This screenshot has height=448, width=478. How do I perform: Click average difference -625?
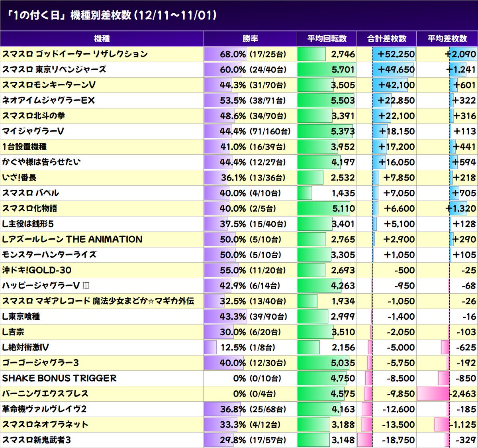[x=466, y=348]
